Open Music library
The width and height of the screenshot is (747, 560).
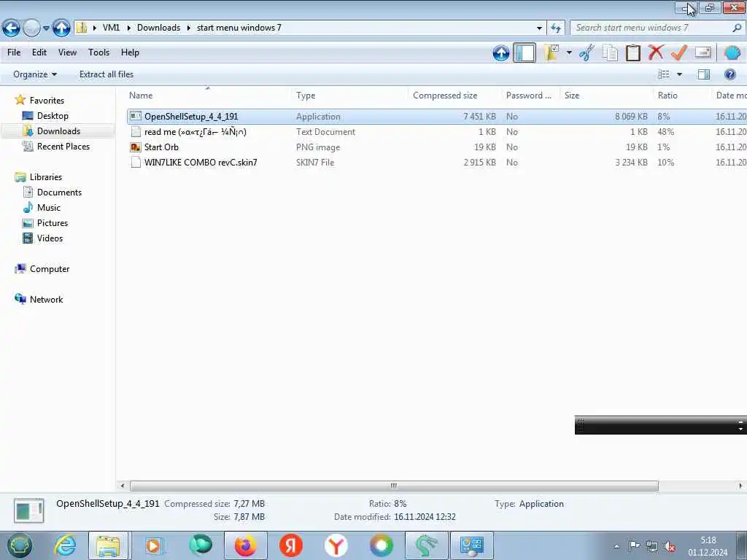pos(49,208)
